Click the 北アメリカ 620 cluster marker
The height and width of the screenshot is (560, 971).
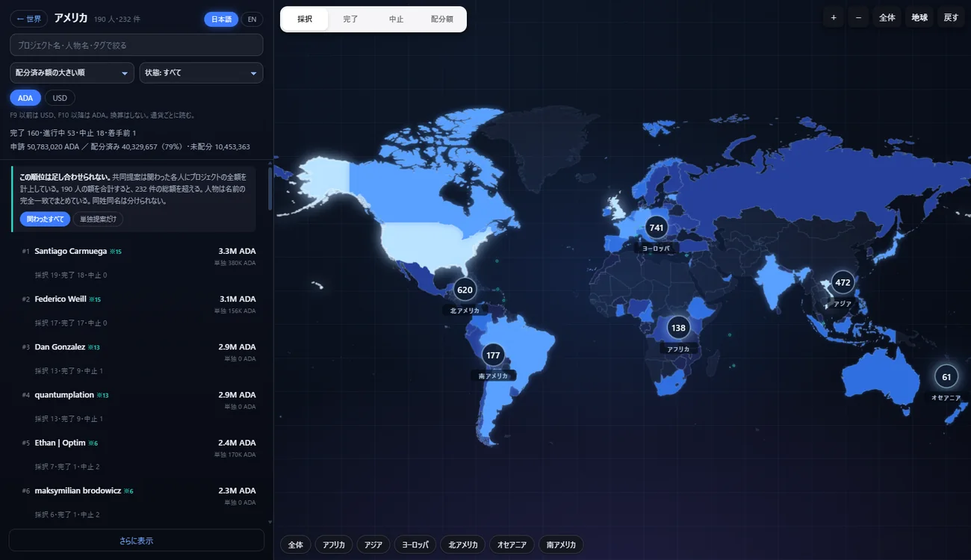coord(465,290)
